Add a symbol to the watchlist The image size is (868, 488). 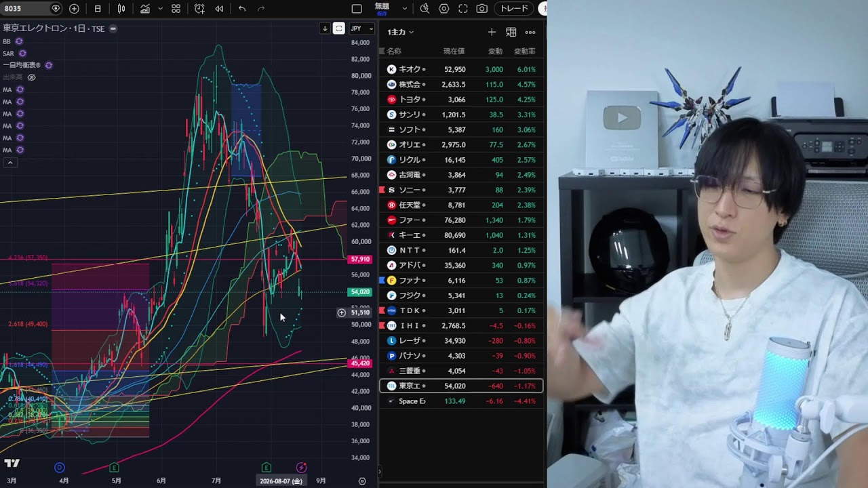pos(492,32)
